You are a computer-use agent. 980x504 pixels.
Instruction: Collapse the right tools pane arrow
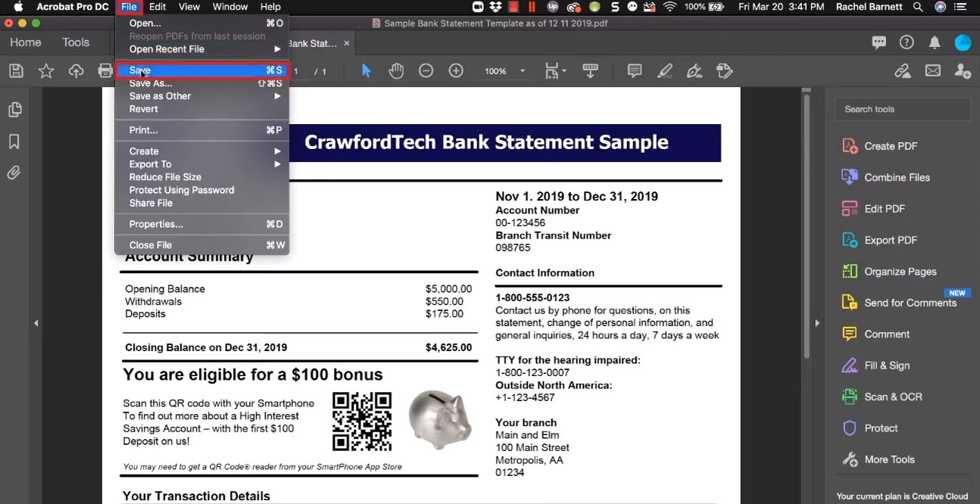817,323
